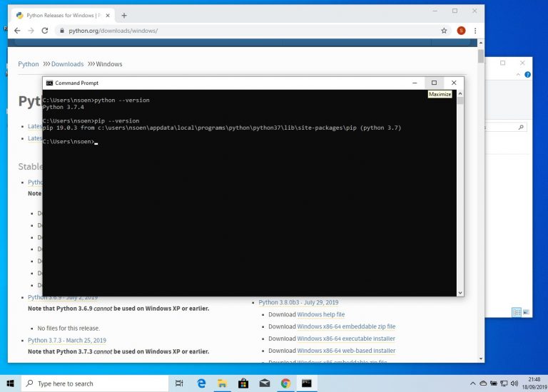Open the Windows Start menu
Screen dimensions: 548x392
point(11,383)
